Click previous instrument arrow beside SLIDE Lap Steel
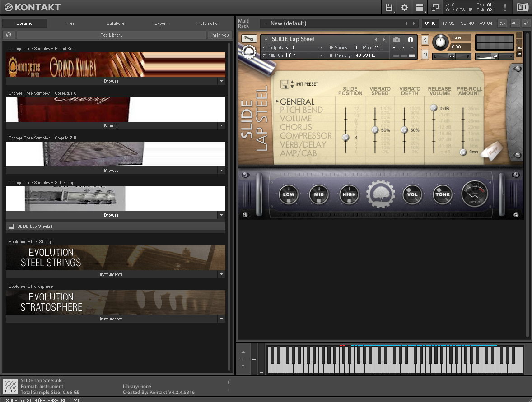 click(376, 40)
